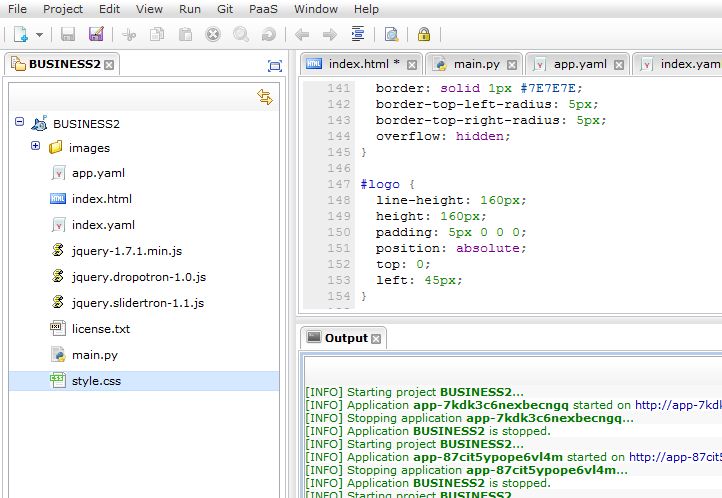Click the link-with-editor arrows icon
The image size is (722, 498).
(x=265, y=97)
